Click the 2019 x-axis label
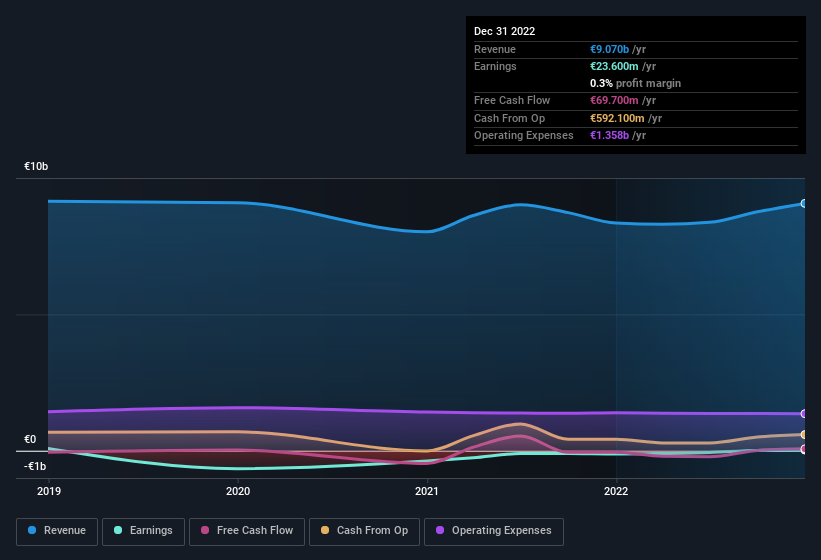This screenshot has width=821, height=560. click(x=49, y=491)
